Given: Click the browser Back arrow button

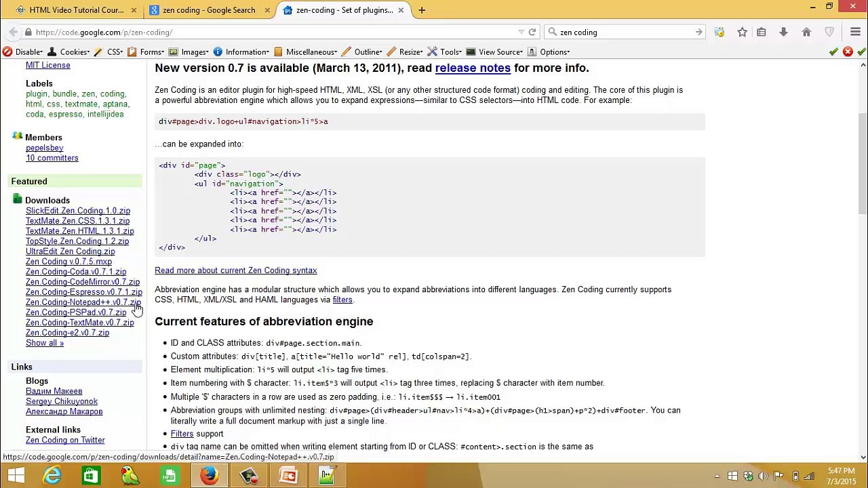Looking at the screenshot, I should [13, 32].
